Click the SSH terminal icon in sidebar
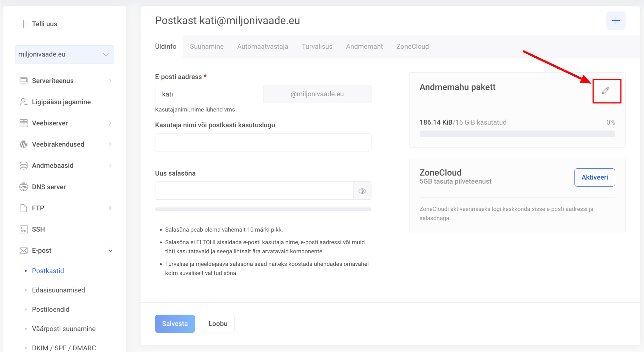The width and height of the screenshot is (644, 352). click(x=24, y=229)
